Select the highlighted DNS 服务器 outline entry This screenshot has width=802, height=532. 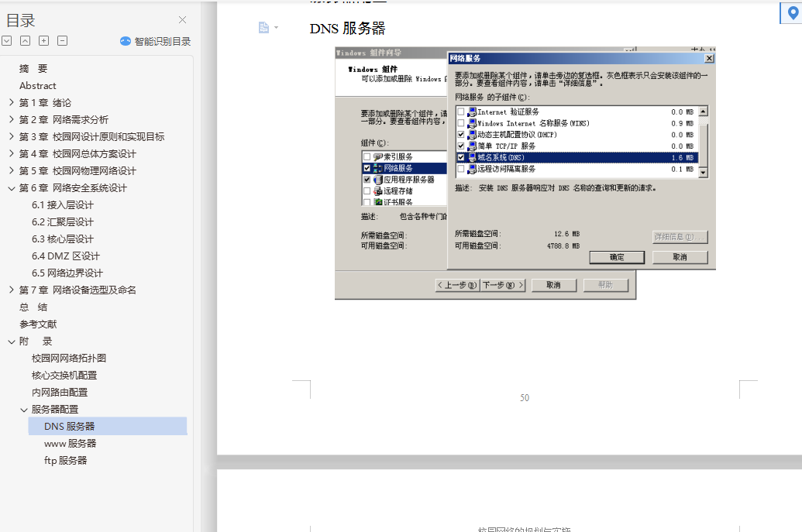point(108,426)
